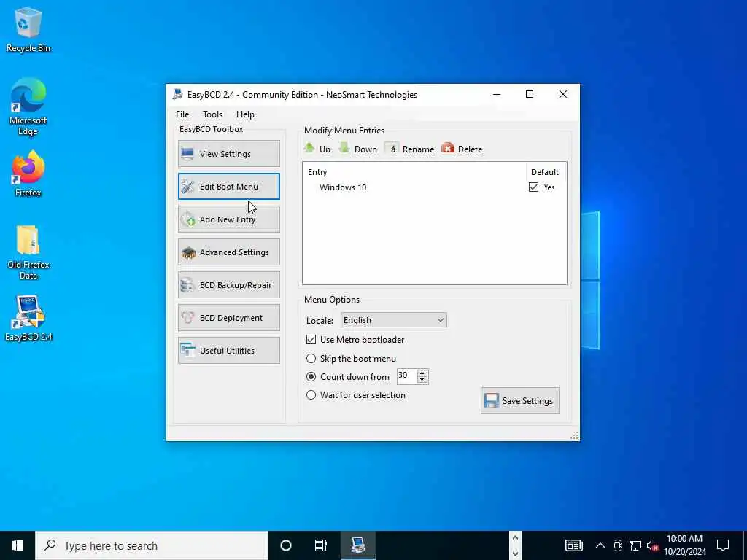Move entry Down in boot list
Viewport: 747px width, 560px height.
(358, 149)
